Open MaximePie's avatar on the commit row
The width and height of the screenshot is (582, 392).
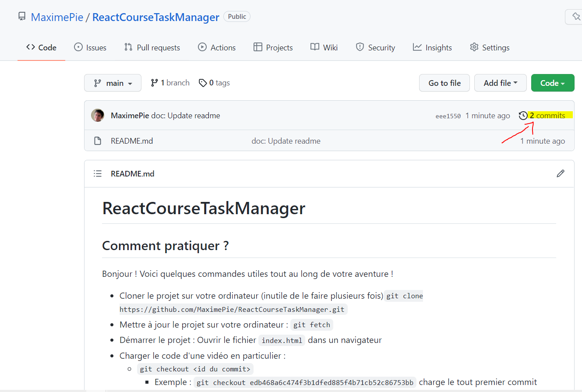coord(98,115)
